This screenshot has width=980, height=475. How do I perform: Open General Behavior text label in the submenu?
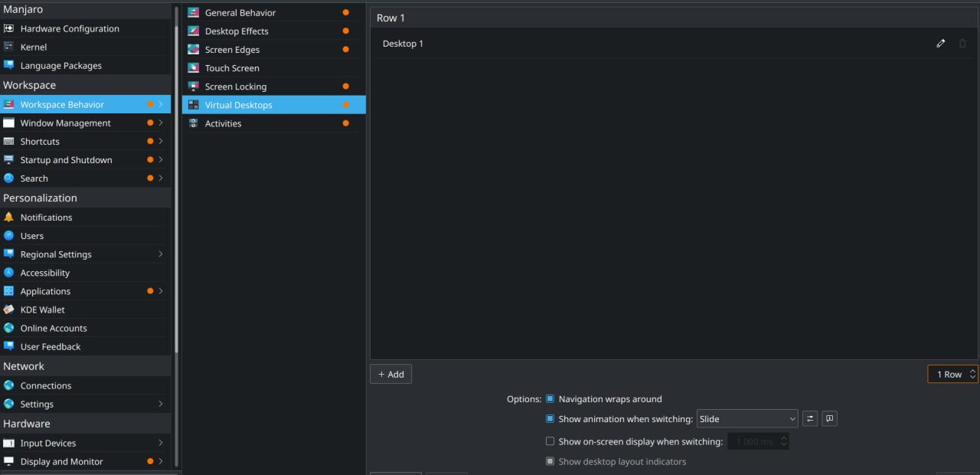click(240, 13)
